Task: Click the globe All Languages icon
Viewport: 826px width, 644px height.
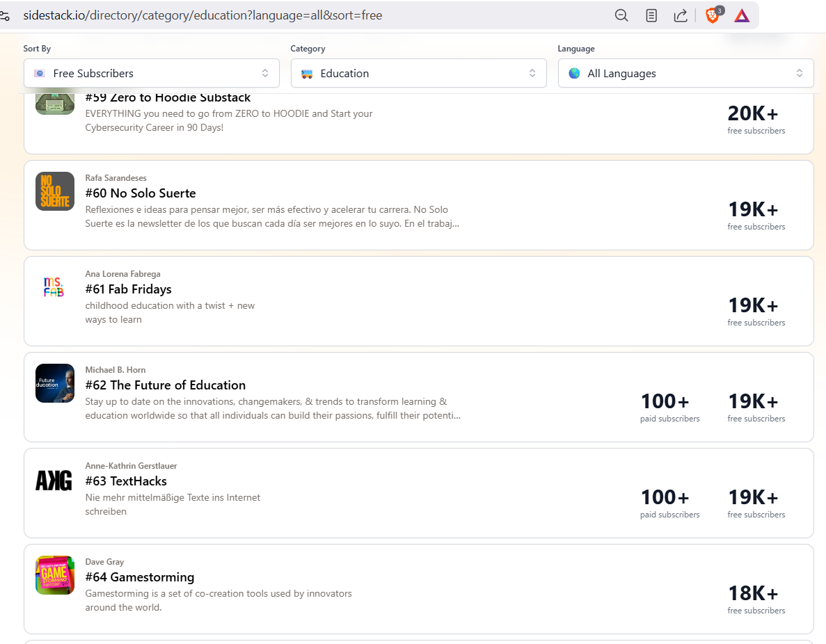Action: [574, 73]
